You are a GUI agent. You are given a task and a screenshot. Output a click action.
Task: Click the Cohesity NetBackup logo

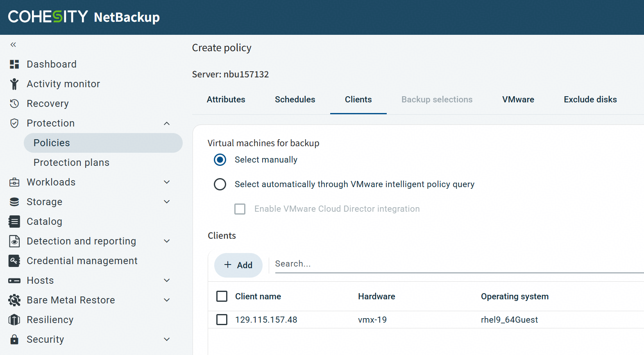(x=84, y=17)
